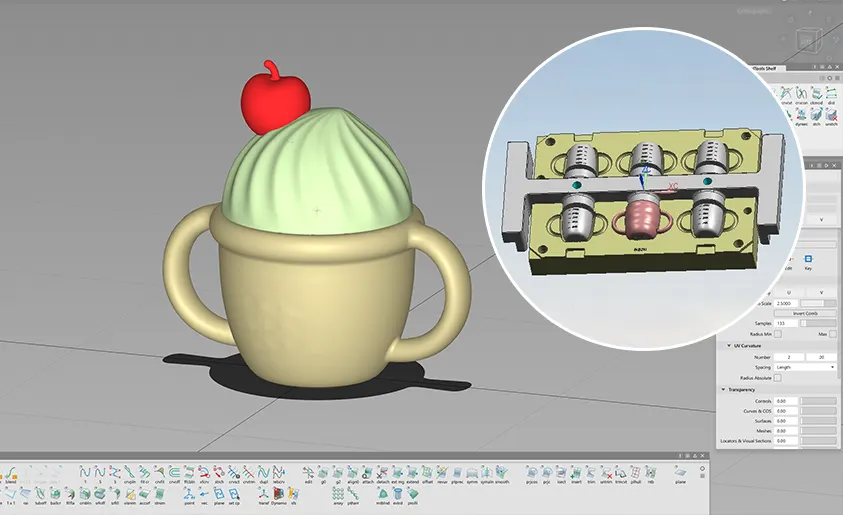Select the rebcrv rebuild curve tool
843x515 pixels.
278,475
